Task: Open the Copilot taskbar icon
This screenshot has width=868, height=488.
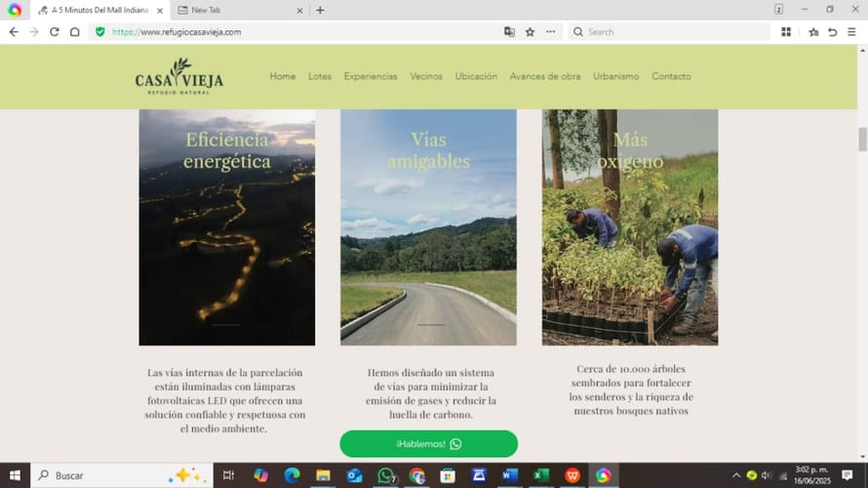Action: 260,475
